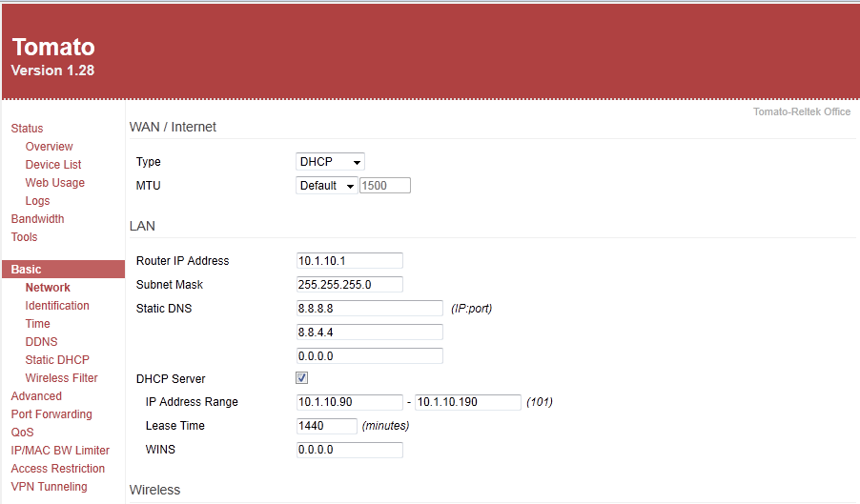Open the QoS section
The image size is (860, 504).
[x=22, y=433]
